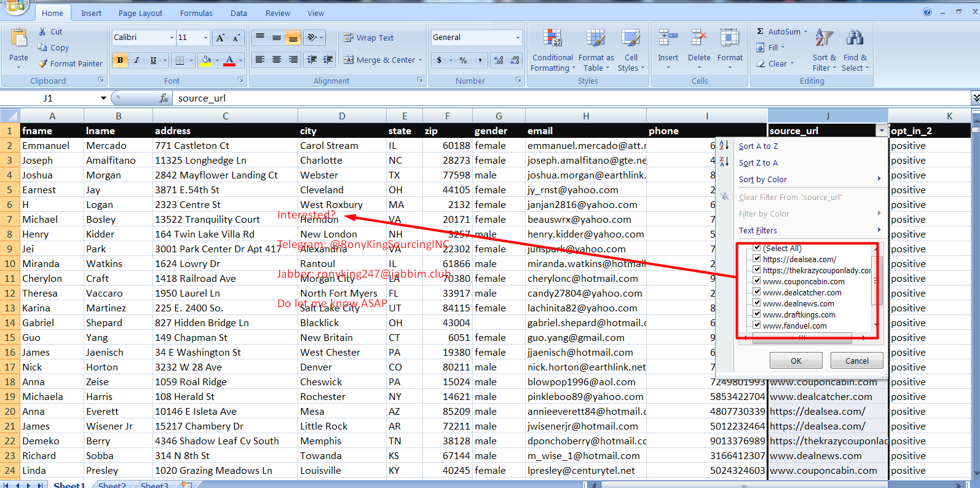Click the Align Text Right icon

click(x=293, y=60)
